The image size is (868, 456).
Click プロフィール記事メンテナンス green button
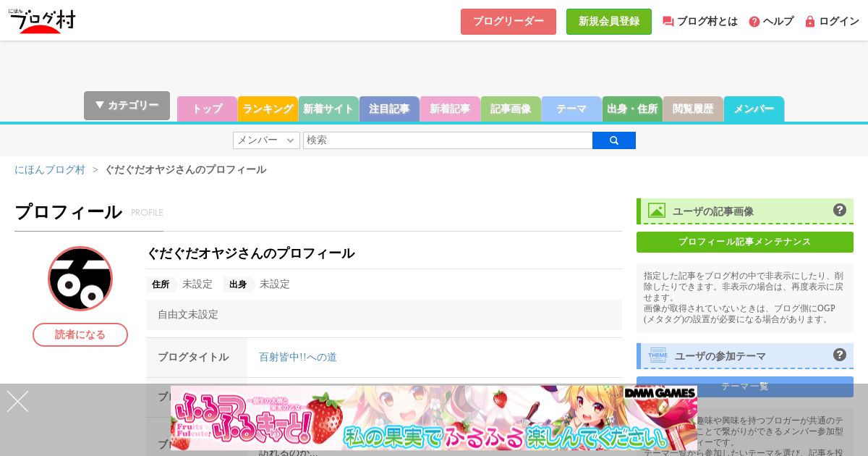coord(745,242)
